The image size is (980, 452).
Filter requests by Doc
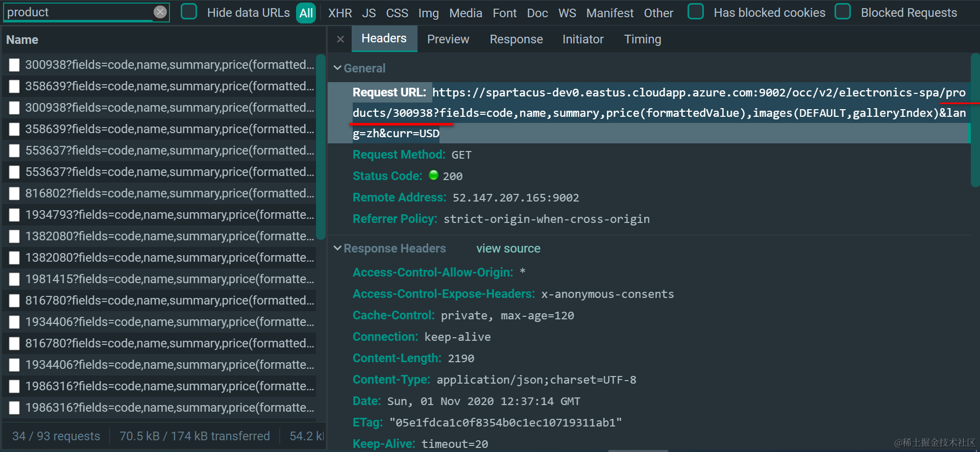click(x=537, y=13)
